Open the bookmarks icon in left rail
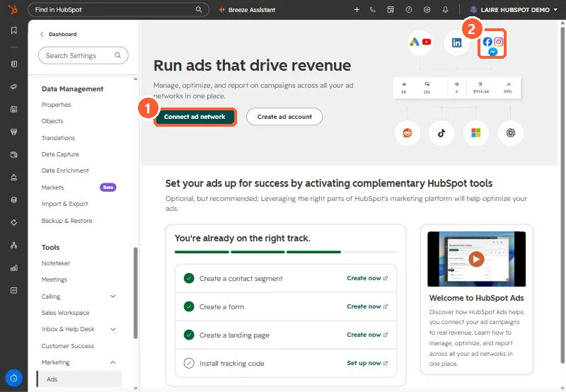Viewport: 566px width, 392px height. (x=13, y=30)
